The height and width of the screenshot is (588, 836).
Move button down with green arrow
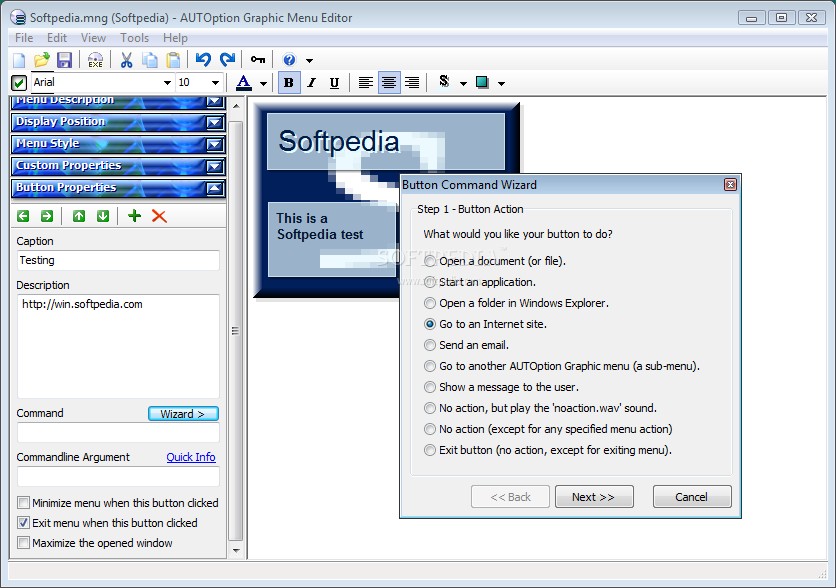(103, 216)
